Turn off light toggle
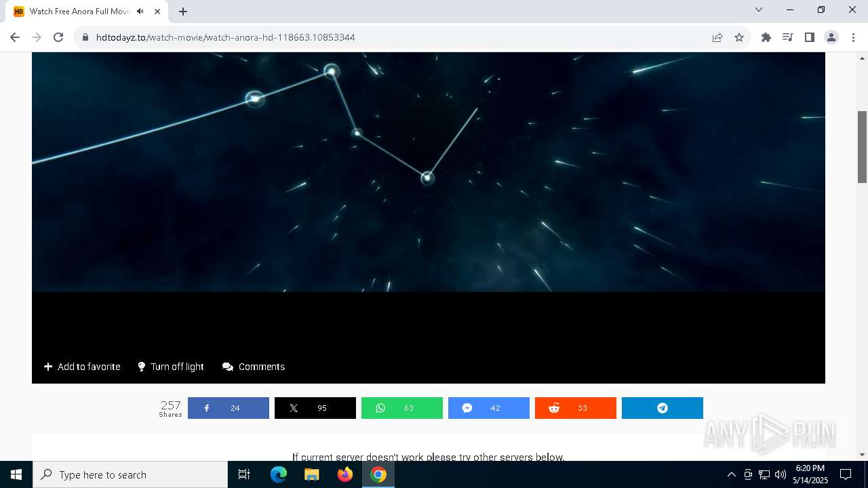This screenshot has height=488, width=868. 170,367
